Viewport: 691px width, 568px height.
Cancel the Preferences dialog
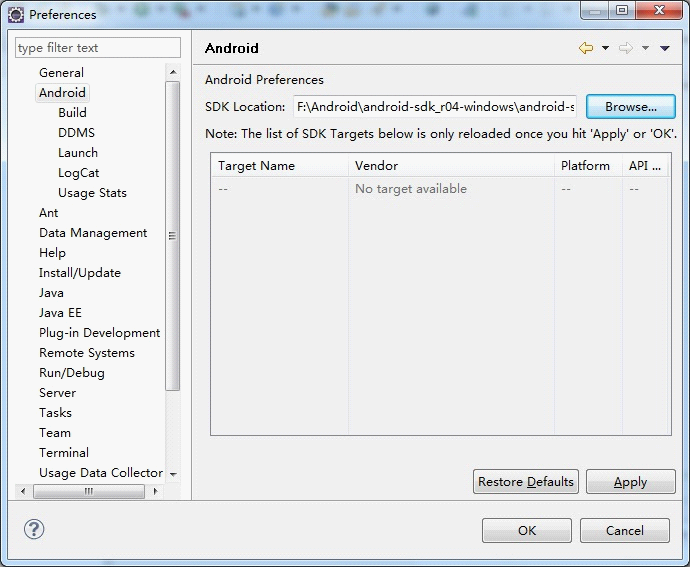click(x=625, y=531)
